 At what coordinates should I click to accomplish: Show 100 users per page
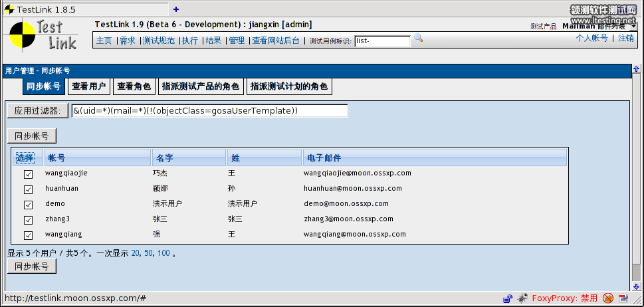(x=163, y=253)
